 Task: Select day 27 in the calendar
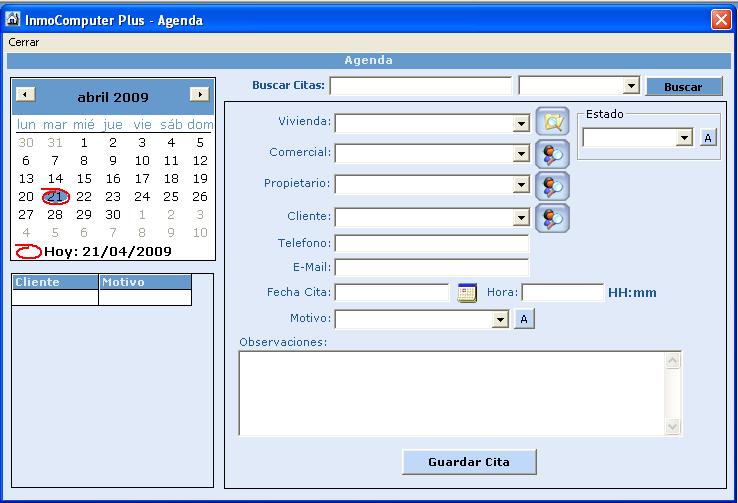(26, 215)
